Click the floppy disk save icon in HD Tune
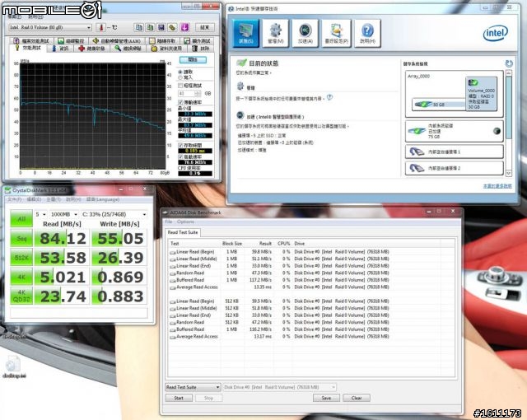This screenshot has height=420, width=527. click(161, 27)
